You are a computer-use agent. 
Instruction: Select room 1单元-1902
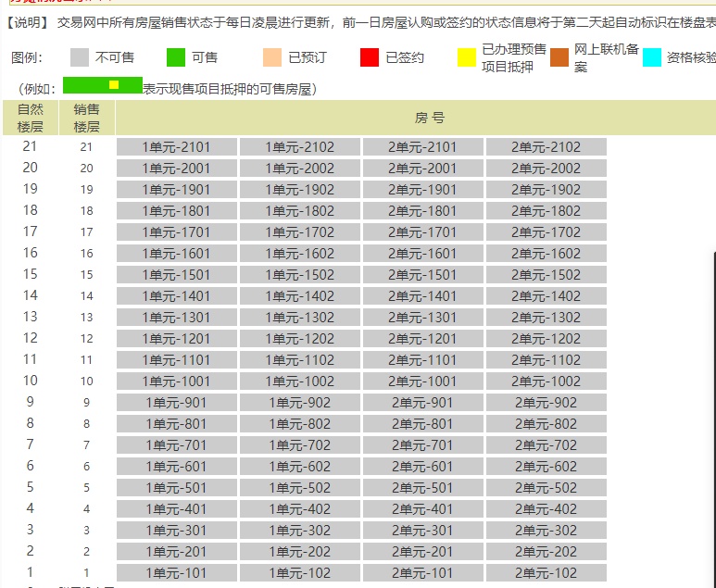tap(300, 190)
